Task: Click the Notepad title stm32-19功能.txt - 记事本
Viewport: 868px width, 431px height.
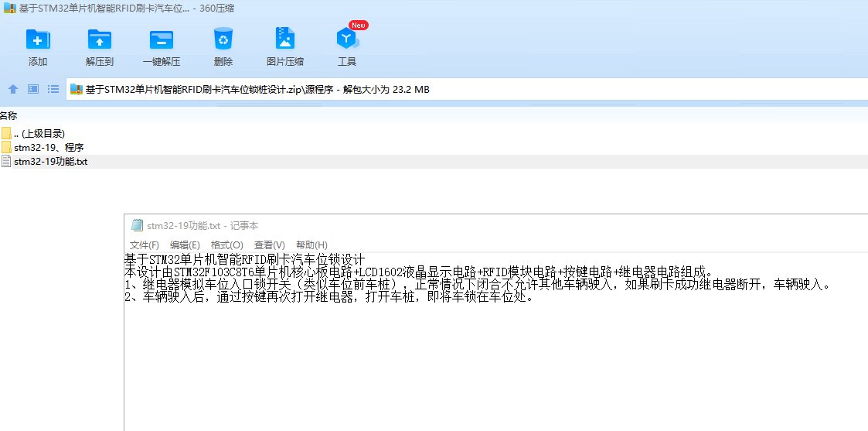Action: click(x=203, y=225)
